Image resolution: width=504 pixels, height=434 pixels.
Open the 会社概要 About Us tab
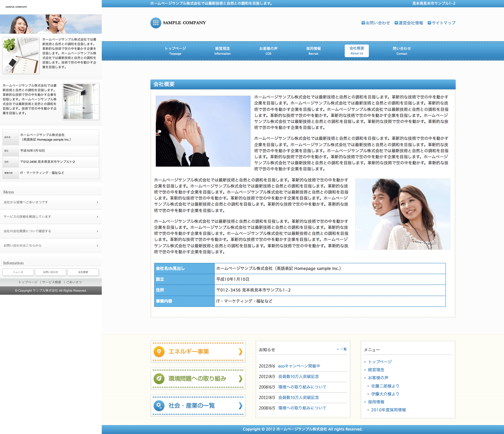pos(356,51)
